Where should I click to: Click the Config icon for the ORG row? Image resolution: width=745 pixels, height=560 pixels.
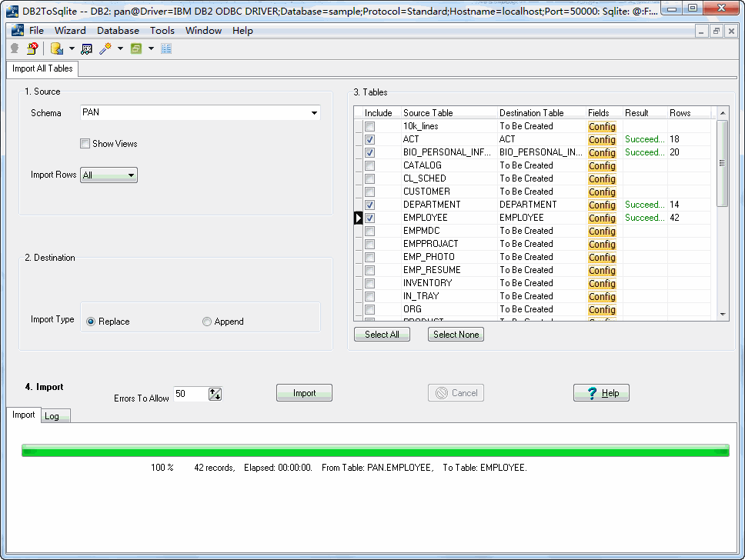pyautogui.click(x=602, y=309)
